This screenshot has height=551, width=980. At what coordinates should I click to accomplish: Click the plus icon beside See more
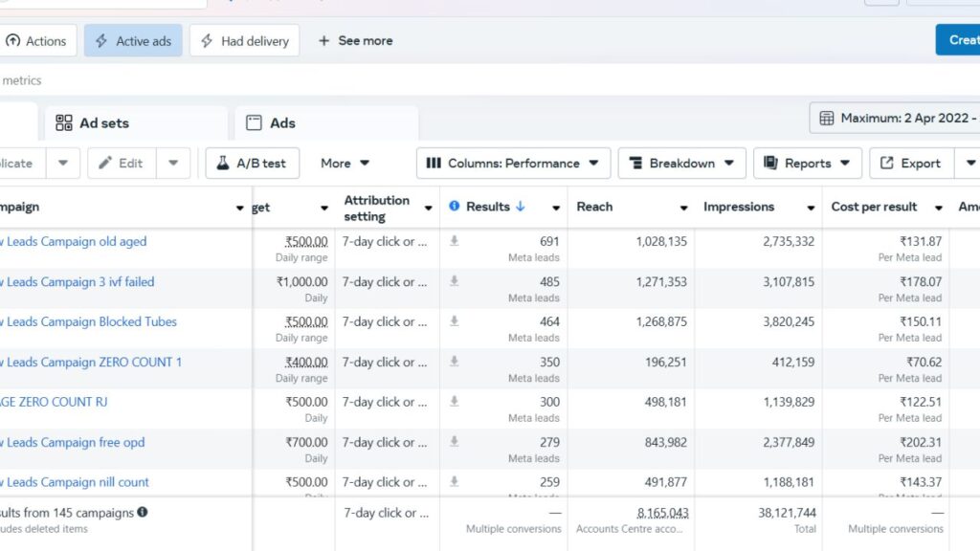click(324, 41)
